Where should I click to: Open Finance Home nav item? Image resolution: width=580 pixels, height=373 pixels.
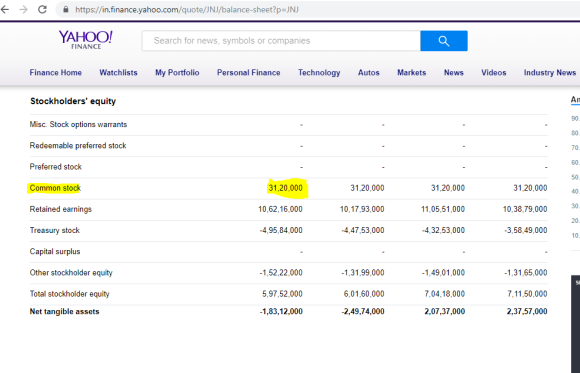[55, 73]
